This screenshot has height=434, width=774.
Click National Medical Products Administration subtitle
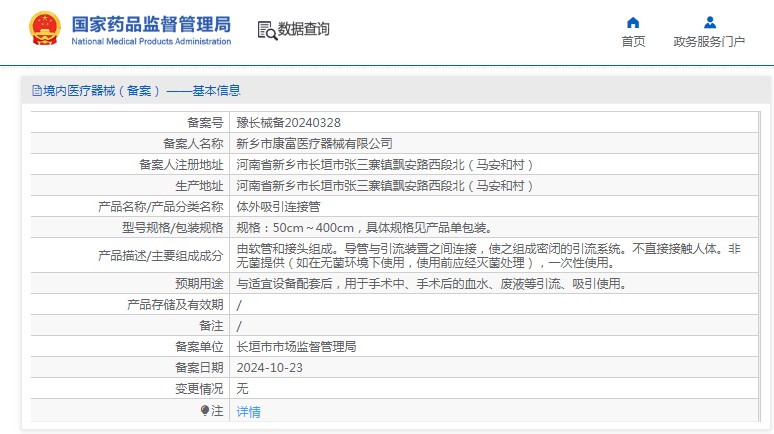pos(151,41)
